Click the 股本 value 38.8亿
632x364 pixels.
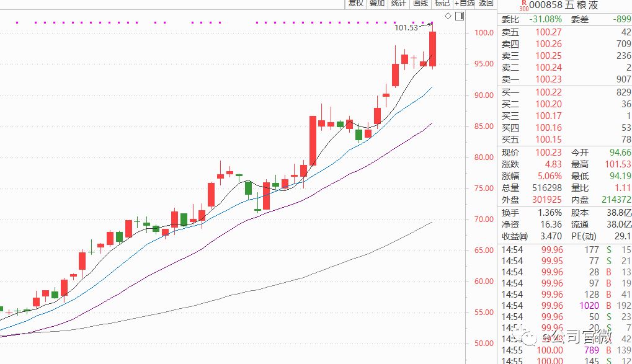tap(619, 213)
